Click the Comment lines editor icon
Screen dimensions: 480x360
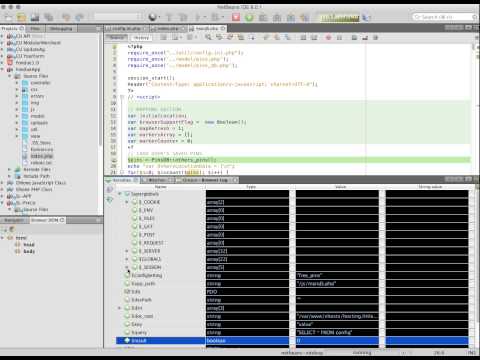click(354, 37)
